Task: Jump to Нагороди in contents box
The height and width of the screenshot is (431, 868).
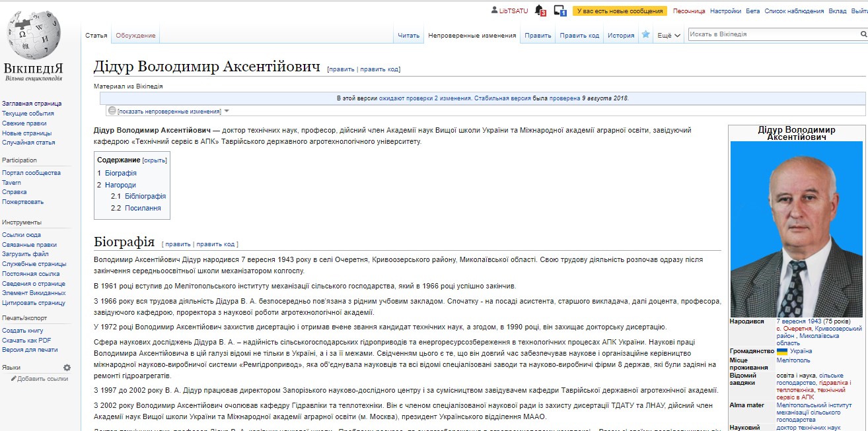Action: click(x=120, y=185)
